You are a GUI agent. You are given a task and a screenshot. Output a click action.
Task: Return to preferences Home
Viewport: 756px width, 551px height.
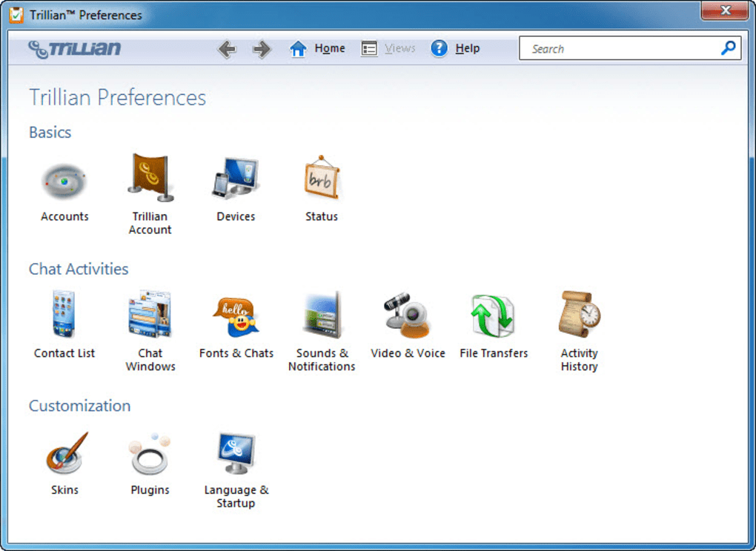[317, 49]
